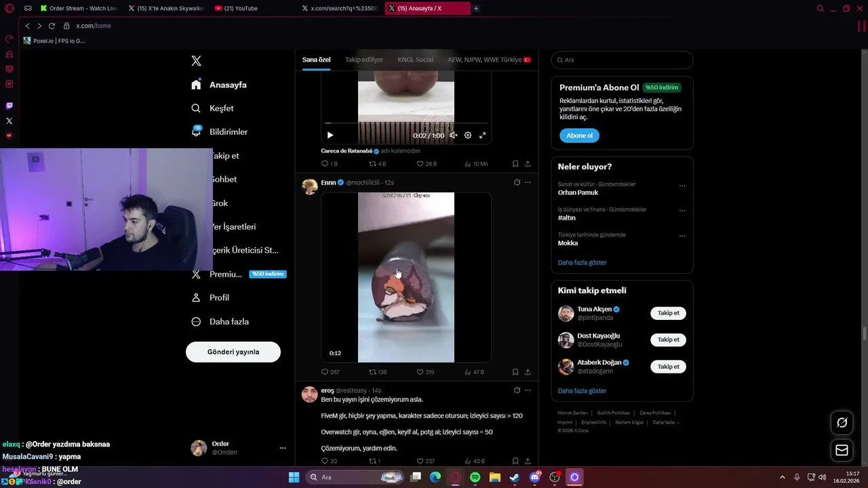Open Premium from the sidebar
This screenshot has width=868, height=488.
click(x=238, y=274)
